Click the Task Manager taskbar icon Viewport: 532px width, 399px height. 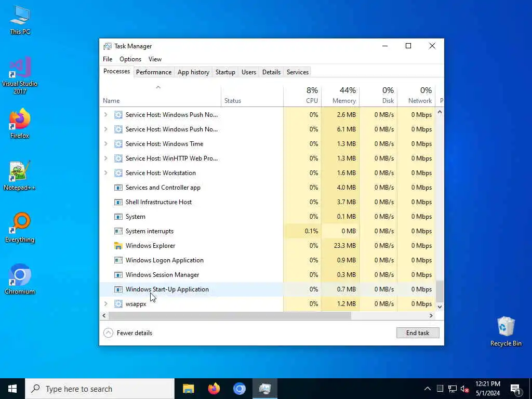pyautogui.click(x=264, y=389)
